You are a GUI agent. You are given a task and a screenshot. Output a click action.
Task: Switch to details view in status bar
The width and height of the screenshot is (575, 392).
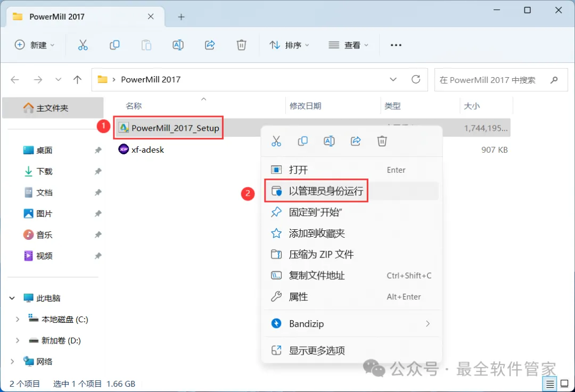[x=549, y=384]
